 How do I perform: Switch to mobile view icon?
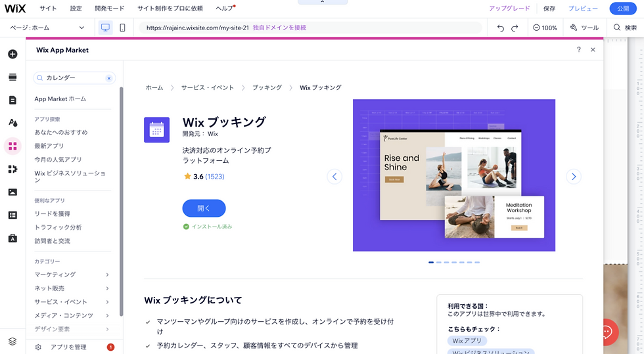(122, 28)
